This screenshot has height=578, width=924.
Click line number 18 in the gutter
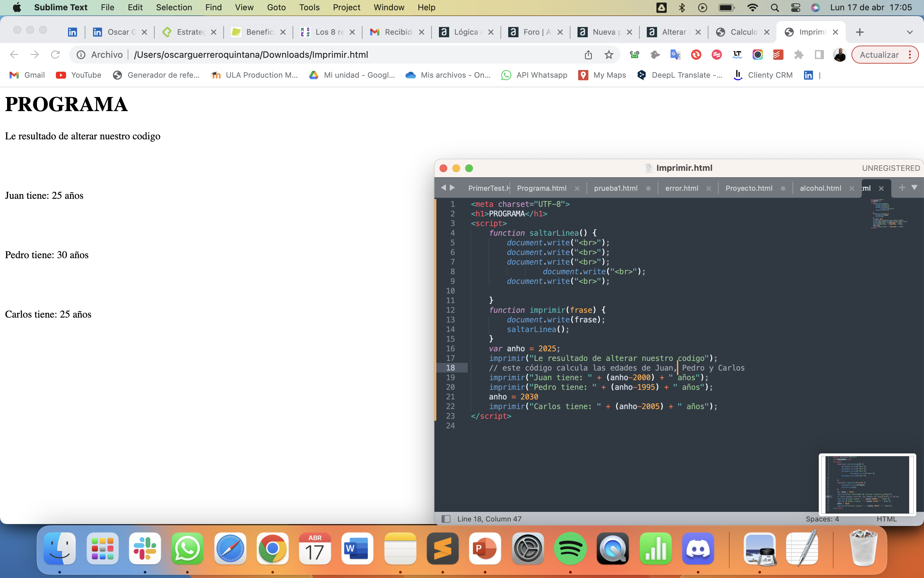(450, 368)
